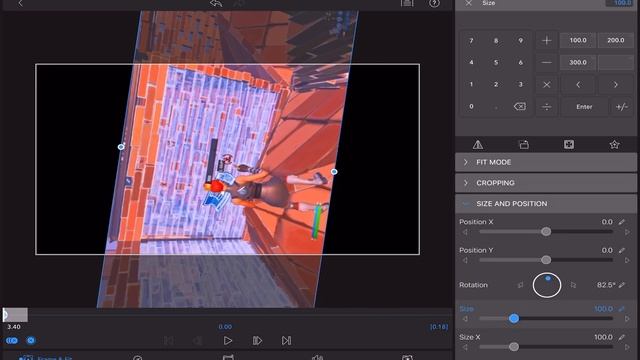The height and width of the screenshot is (360, 640).
Task: Expand the CROPPING section
Action: [x=546, y=183]
